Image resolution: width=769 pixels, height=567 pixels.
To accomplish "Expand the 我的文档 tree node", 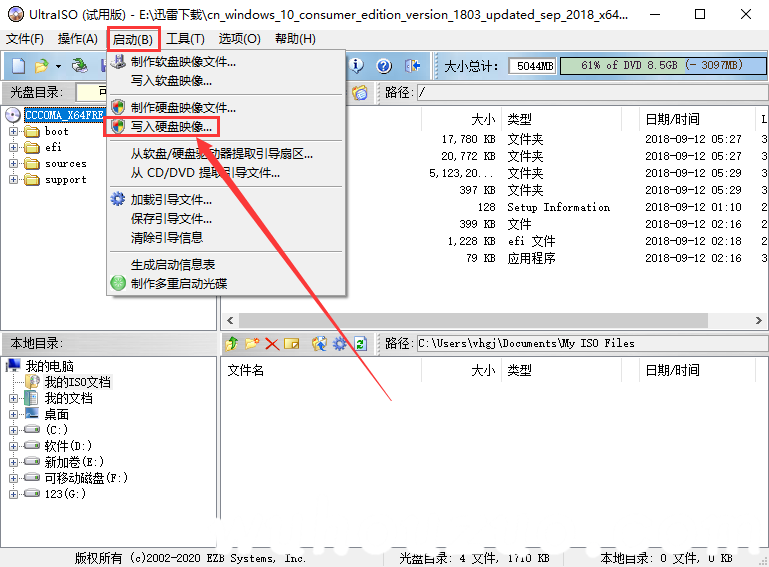I will (13, 398).
